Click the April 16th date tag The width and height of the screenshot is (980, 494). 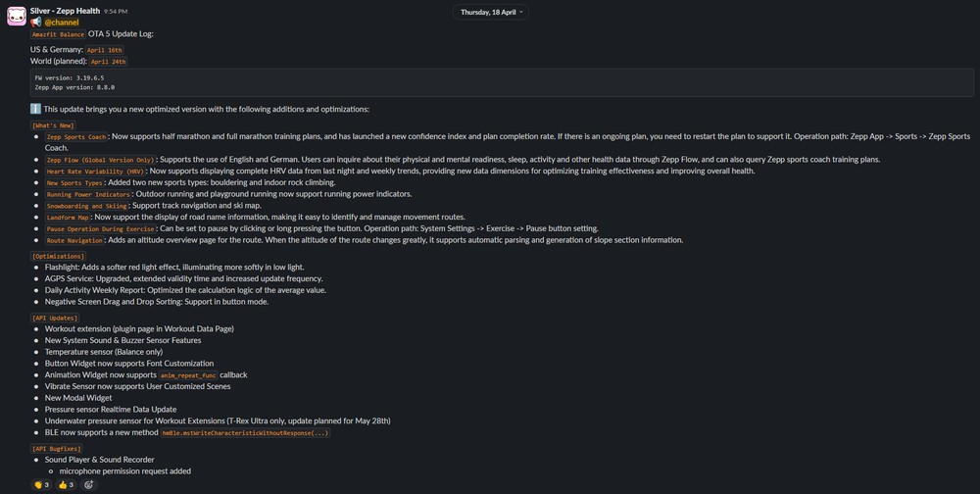[x=104, y=49]
